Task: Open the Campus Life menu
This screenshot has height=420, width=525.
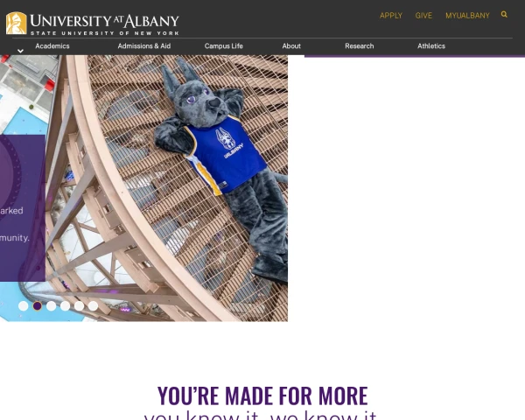Action: (x=224, y=46)
